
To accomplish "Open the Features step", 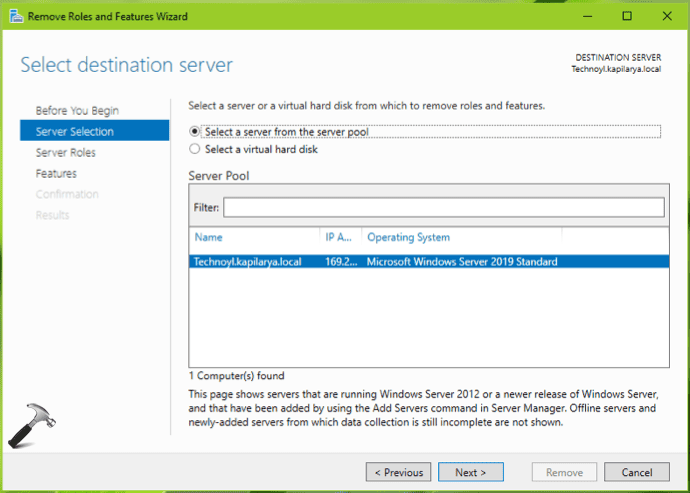I will click(x=56, y=173).
